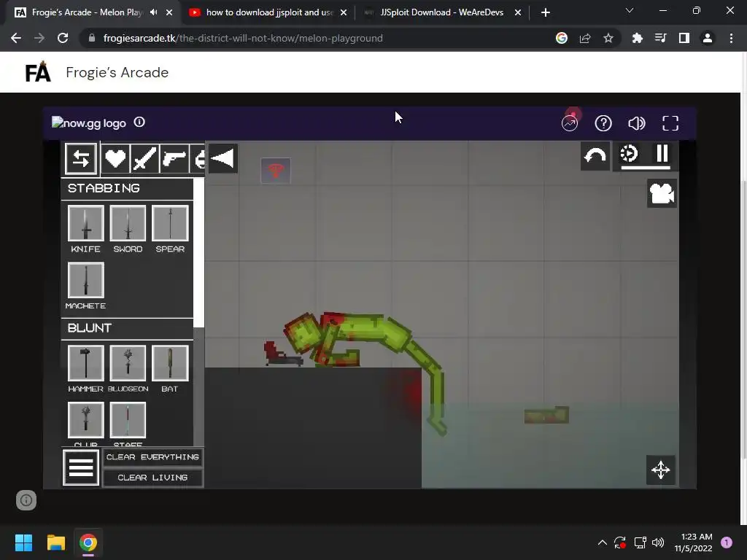Image resolution: width=747 pixels, height=560 pixels.
Task: Click the address bar URL
Action: pyautogui.click(x=243, y=38)
